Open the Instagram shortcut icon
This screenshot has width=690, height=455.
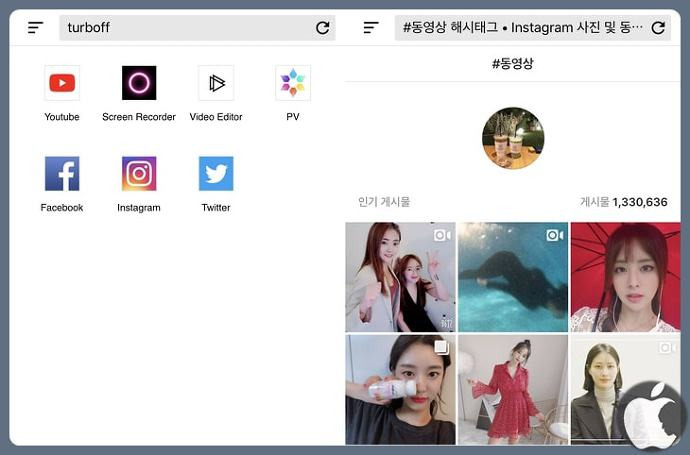139,173
